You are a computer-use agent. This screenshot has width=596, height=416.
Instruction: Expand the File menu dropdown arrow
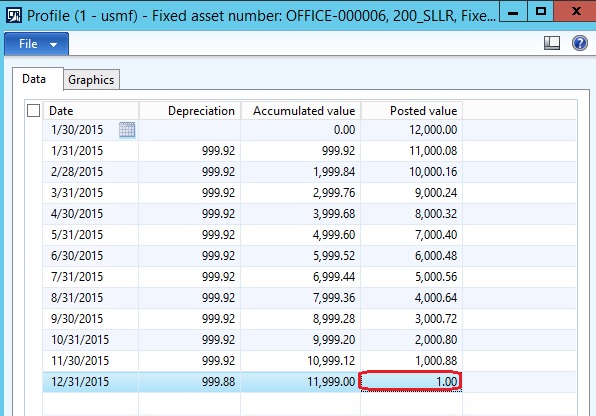53,44
